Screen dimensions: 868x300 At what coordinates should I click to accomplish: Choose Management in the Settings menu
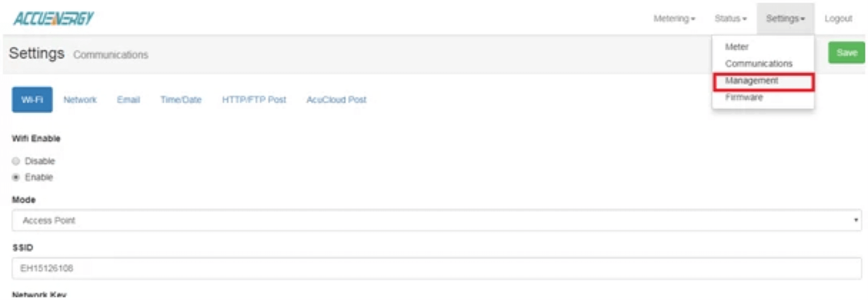752,80
